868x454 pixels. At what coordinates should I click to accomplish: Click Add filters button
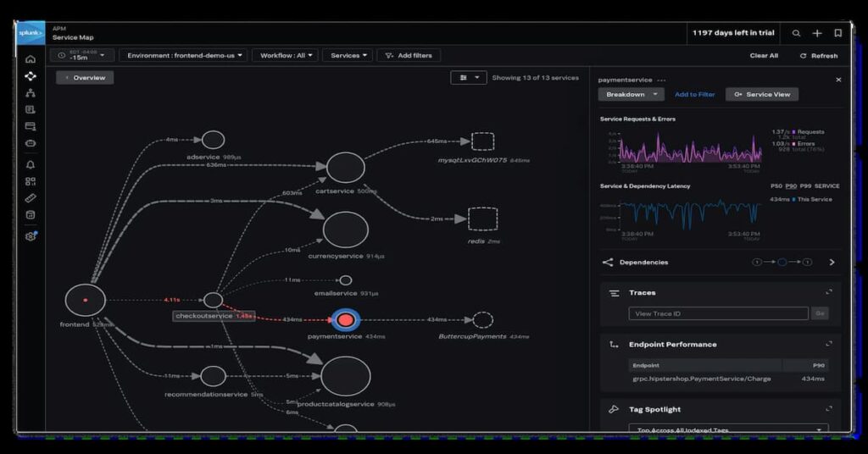click(x=409, y=55)
